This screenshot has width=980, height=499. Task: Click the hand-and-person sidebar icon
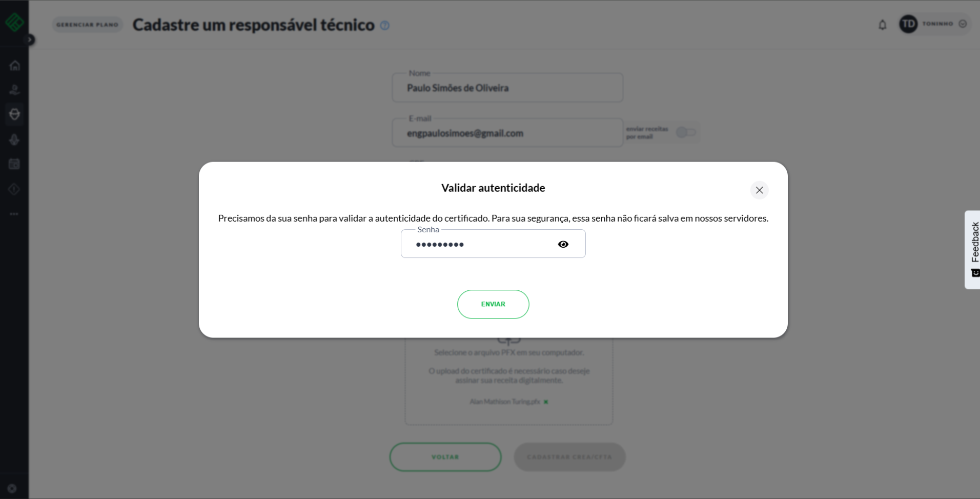click(14, 90)
